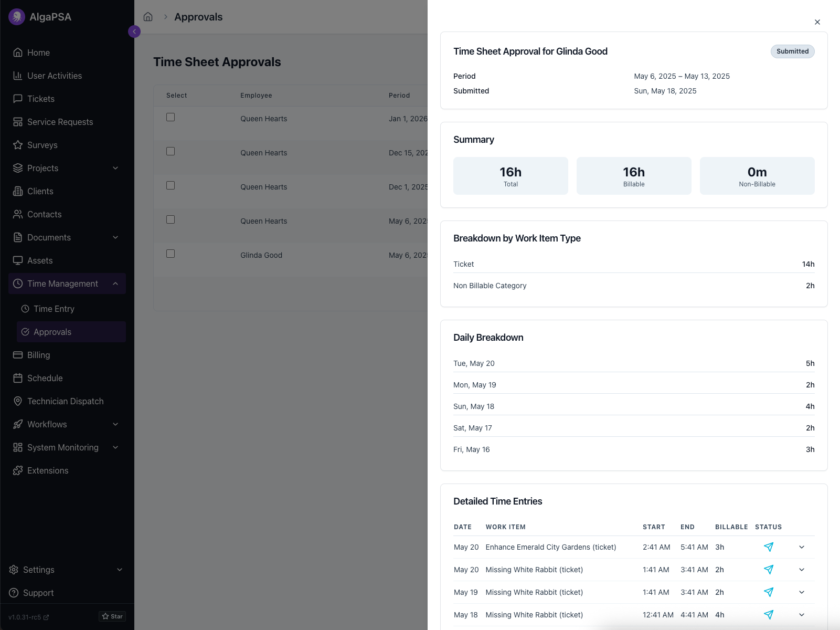The image size is (840, 630).
Task: Click the Time Management clock icon
Action: pyautogui.click(x=18, y=283)
